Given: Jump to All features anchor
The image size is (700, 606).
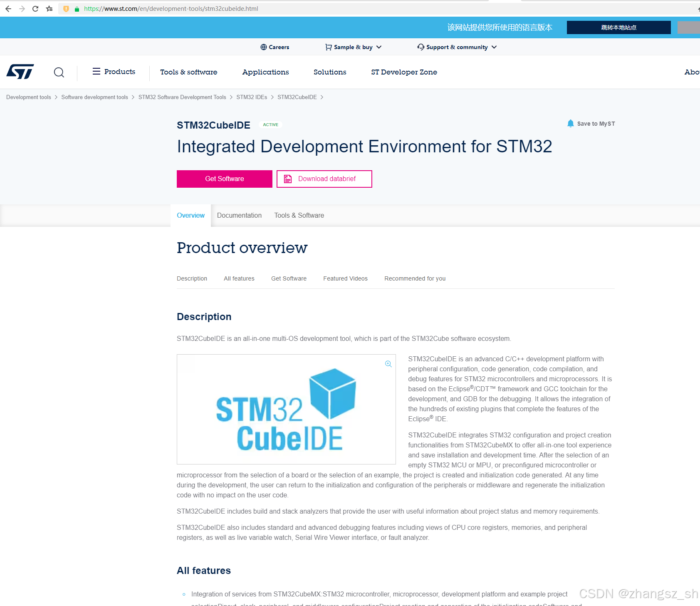Looking at the screenshot, I should 239,278.
